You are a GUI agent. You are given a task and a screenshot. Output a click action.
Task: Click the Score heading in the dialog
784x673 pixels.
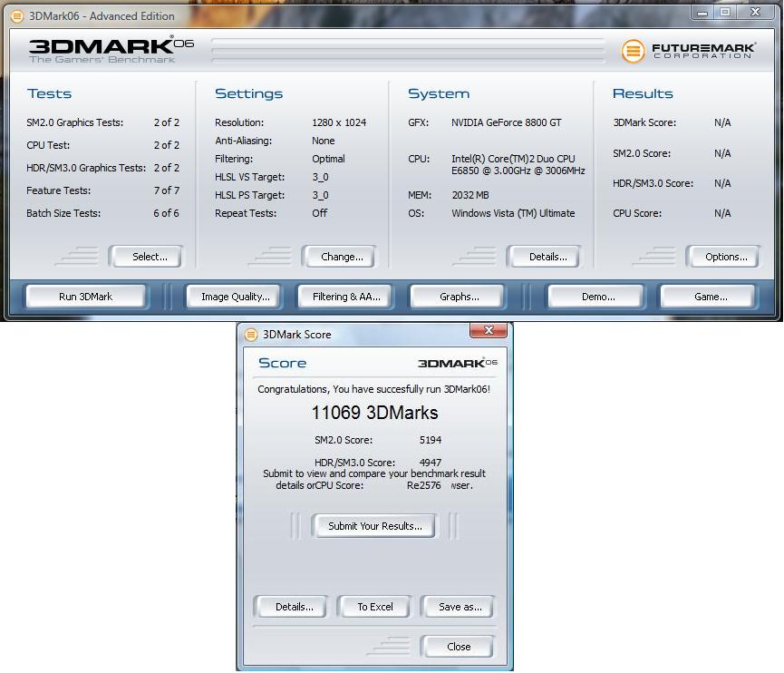(283, 363)
